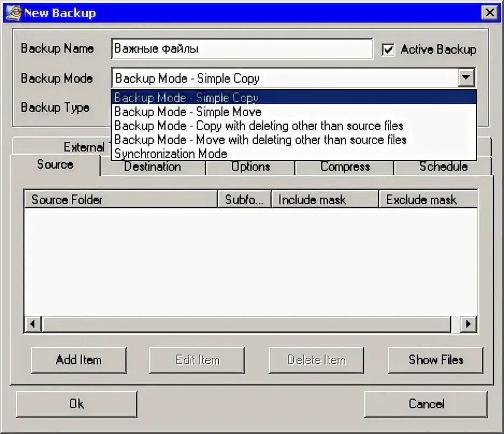Pick Move with deleting other than source files
The height and width of the screenshot is (434, 504).
(293, 140)
